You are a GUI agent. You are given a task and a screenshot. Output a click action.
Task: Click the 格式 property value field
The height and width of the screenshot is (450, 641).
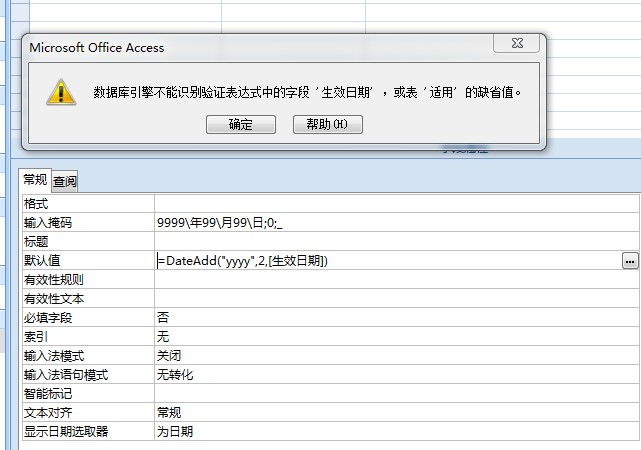397,204
